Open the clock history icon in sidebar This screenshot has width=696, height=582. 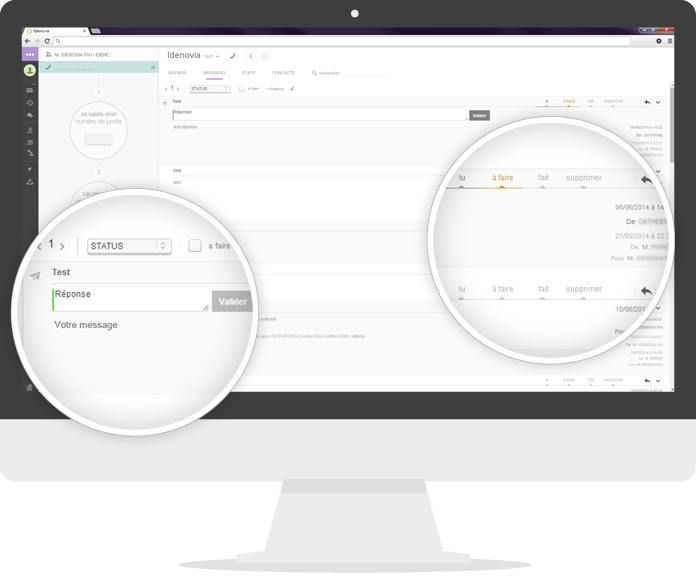point(30,103)
